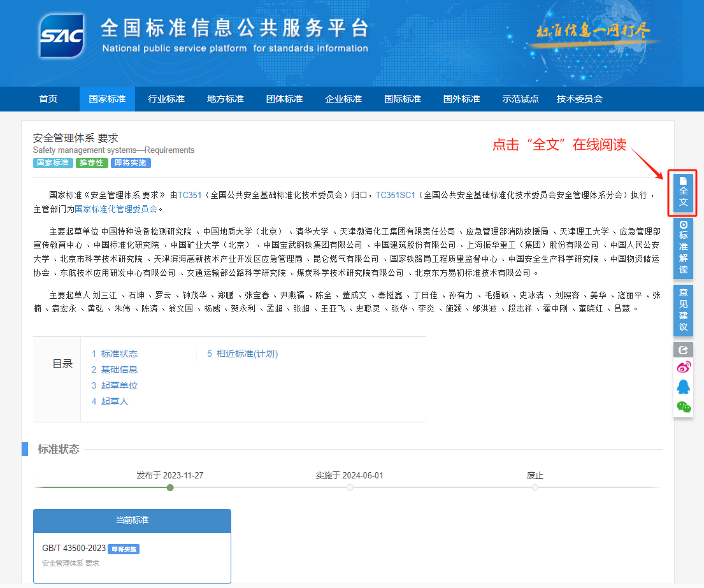Screen dimensions: 704x588
Task: Share to WeChat via green icon
Action: tap(683, 406)
